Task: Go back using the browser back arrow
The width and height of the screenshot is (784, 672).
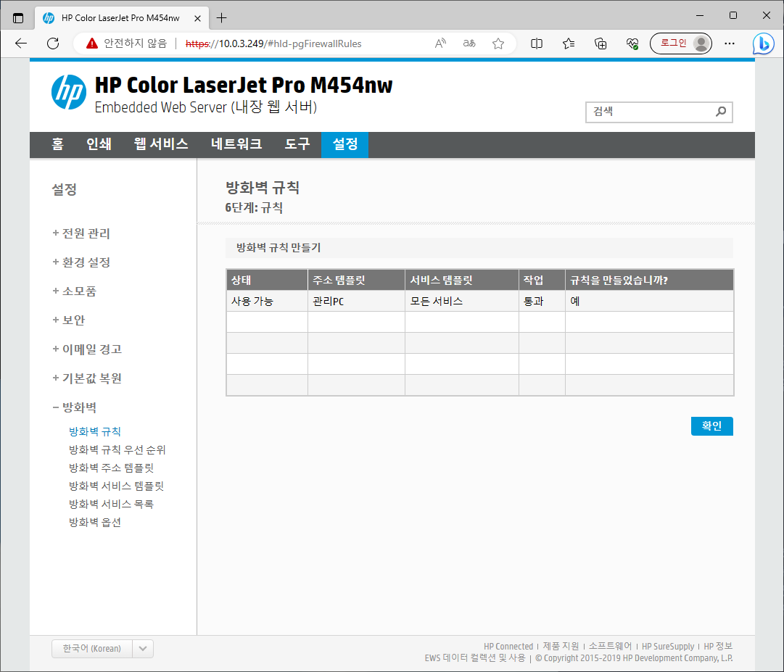Action: point(21,43)
